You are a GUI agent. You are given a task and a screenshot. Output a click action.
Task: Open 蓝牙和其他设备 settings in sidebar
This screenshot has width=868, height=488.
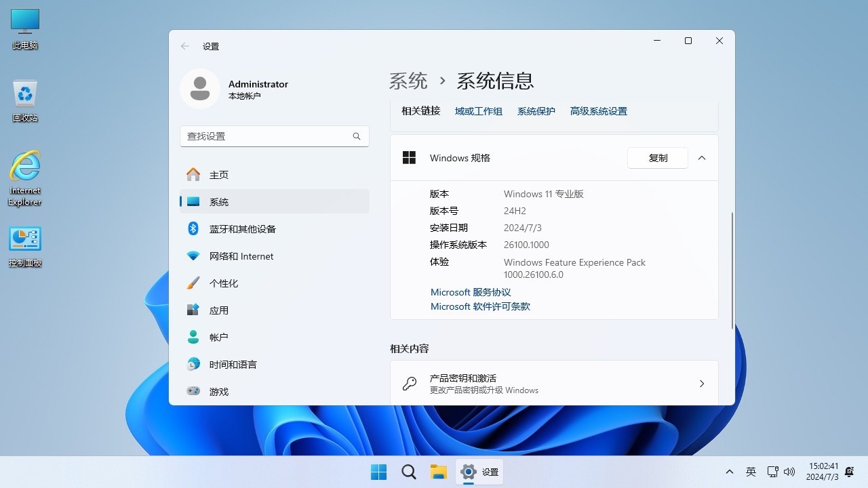click(x=242, y=228)
